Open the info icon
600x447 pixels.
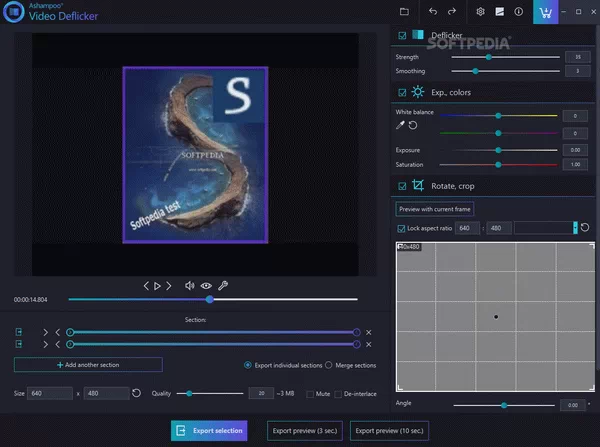pos(518,11)
